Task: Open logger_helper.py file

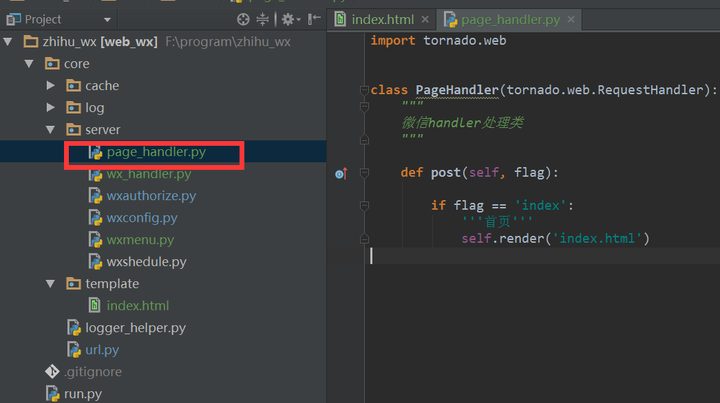Action: [x=135, y=328]
